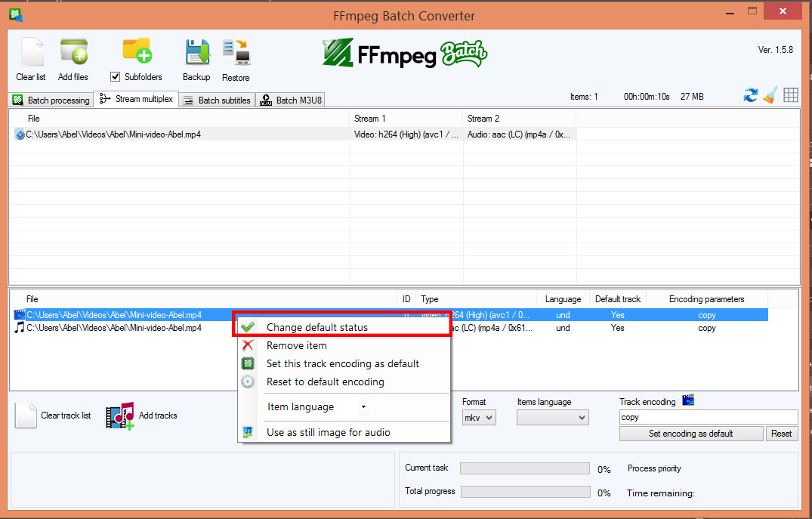812x519 pixels.
Task: Click the Subfolders folder icon
Action: (x=137, y=51)
